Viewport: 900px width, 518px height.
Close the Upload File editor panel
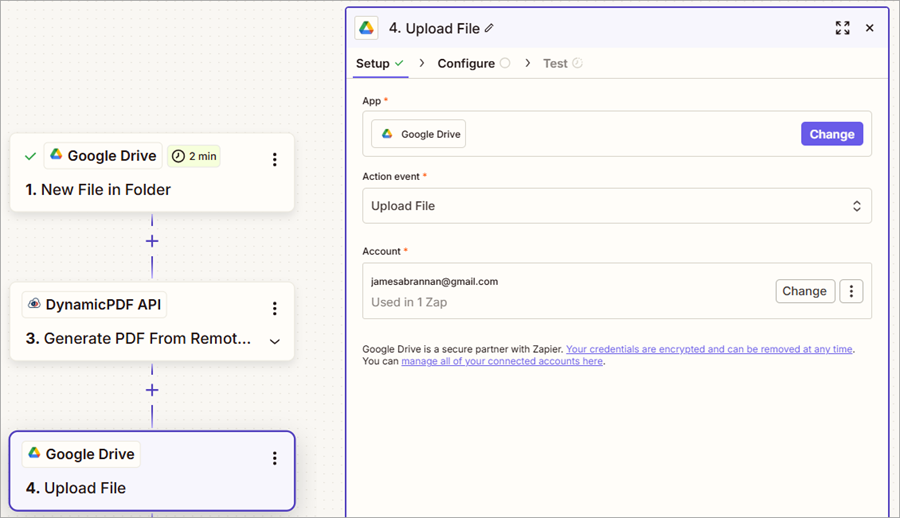[869, 28]
